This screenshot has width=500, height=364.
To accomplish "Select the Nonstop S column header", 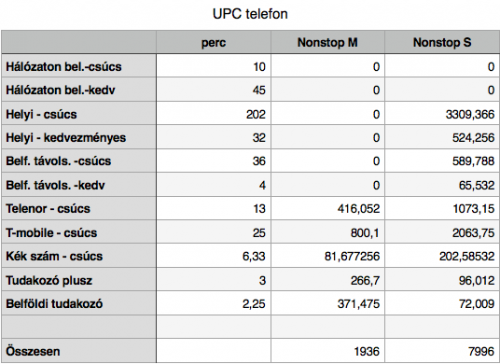I will 442,42.
